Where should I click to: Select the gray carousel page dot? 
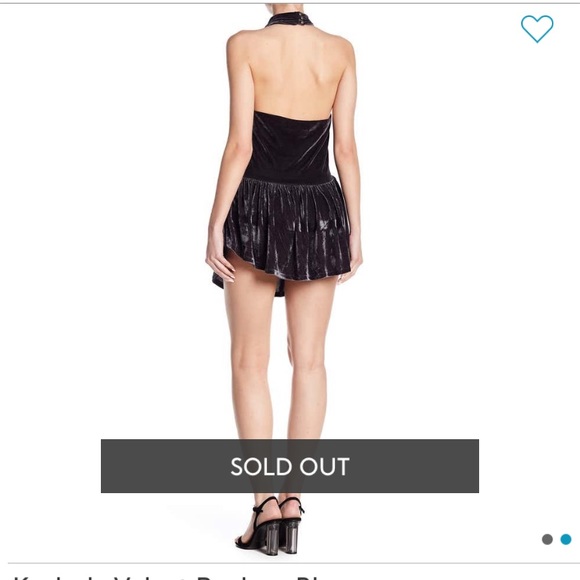tap(547, 539)
